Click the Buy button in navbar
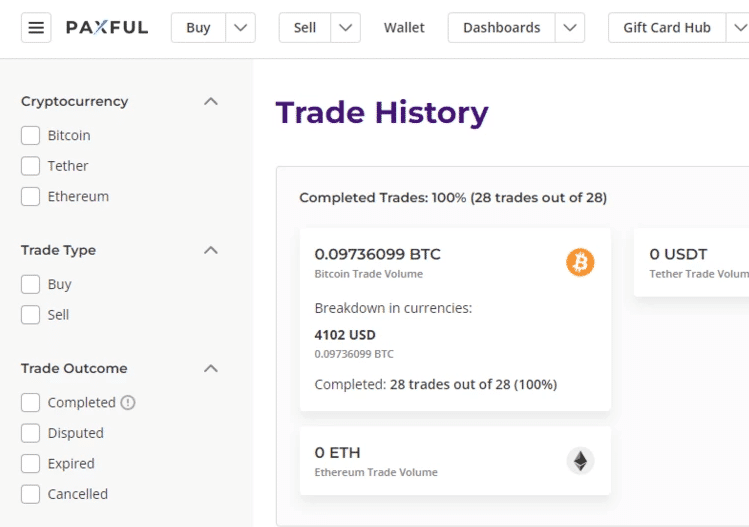The height and width of the screenshot is (527, 749). click(x=198, y=28)
